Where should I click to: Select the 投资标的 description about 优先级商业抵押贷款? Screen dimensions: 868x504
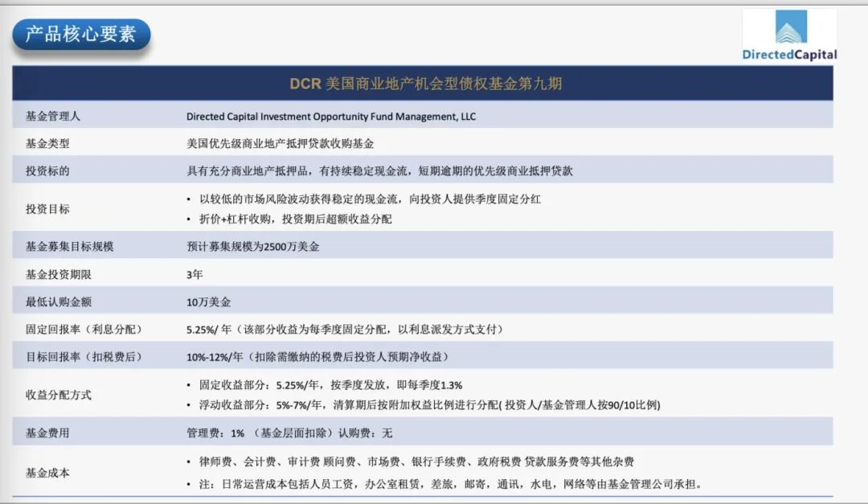point(379,170)
